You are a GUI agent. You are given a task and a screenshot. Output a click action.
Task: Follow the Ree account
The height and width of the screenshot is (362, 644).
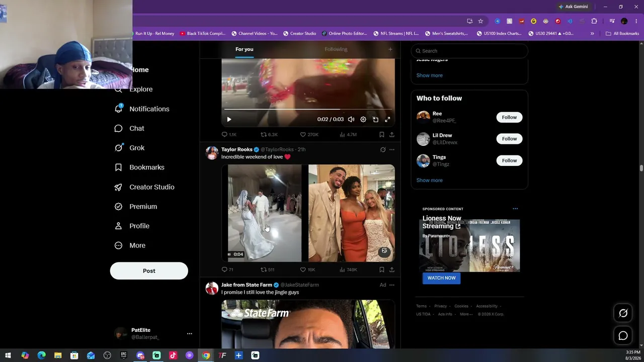click(509, 117)
